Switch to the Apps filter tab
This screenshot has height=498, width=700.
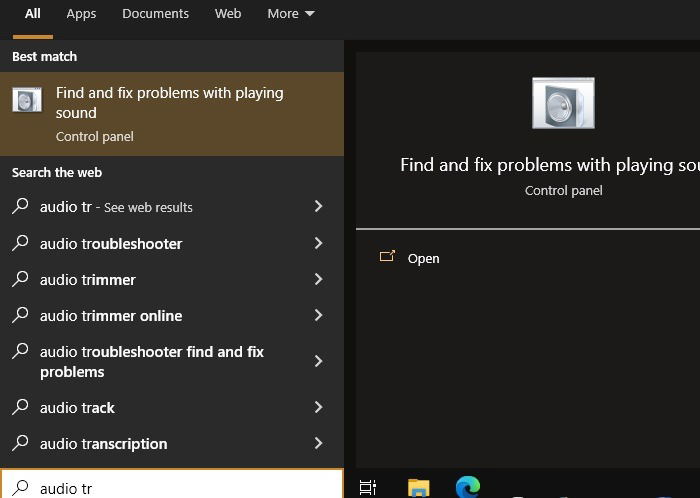pos(81,14)
